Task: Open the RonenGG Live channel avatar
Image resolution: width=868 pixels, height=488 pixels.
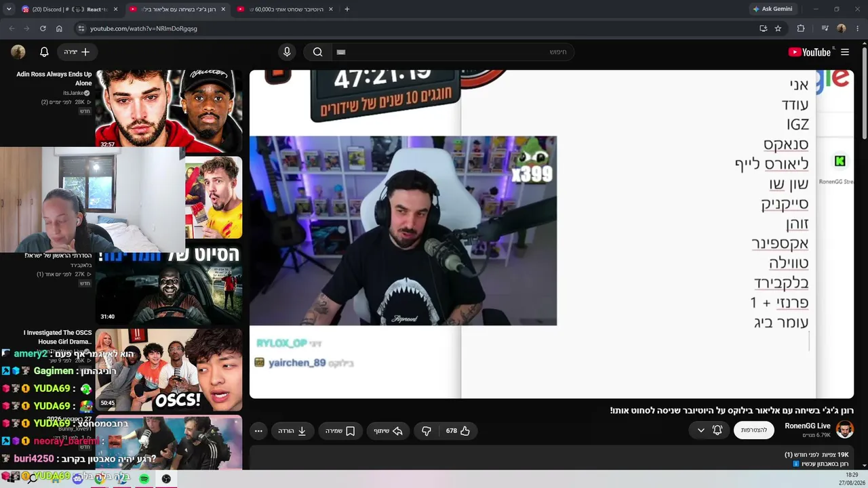Action: [x=845, y=430]
